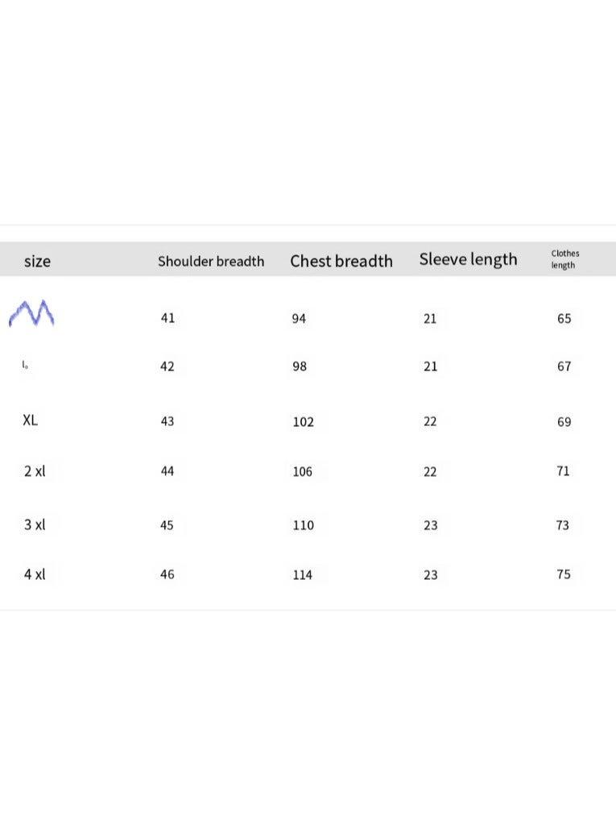This screenshot has height=840, width=616.
Task: Click the 'Clothes length' column header
Action: [x=565, y=259]
